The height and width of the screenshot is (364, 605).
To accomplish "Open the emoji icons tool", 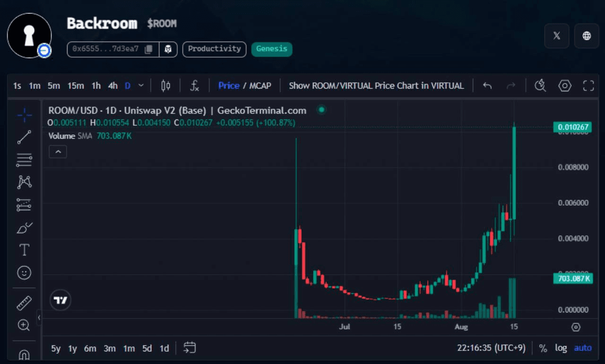I will tap(24, 273).
